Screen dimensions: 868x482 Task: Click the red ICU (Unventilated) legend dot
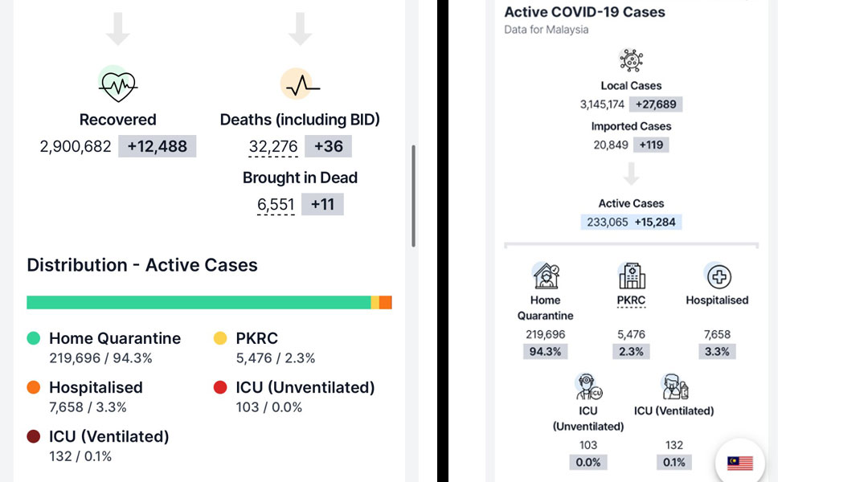tap(220, 387)
